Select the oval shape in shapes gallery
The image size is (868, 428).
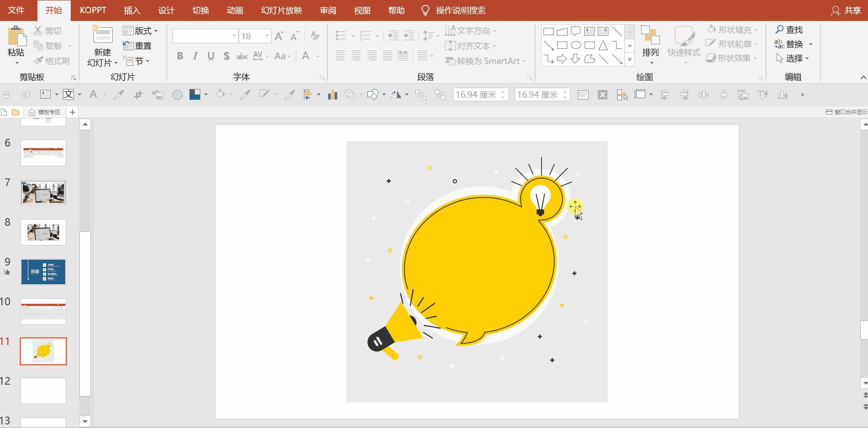click(x=576, y=45)
